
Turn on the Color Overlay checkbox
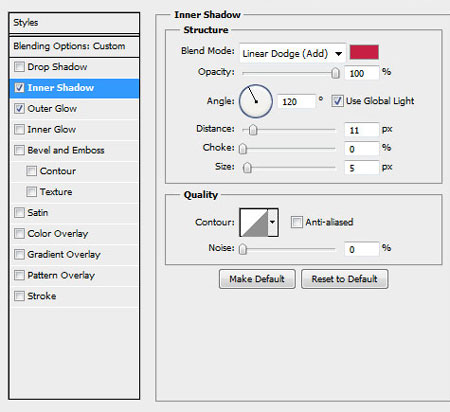(19, 233)
